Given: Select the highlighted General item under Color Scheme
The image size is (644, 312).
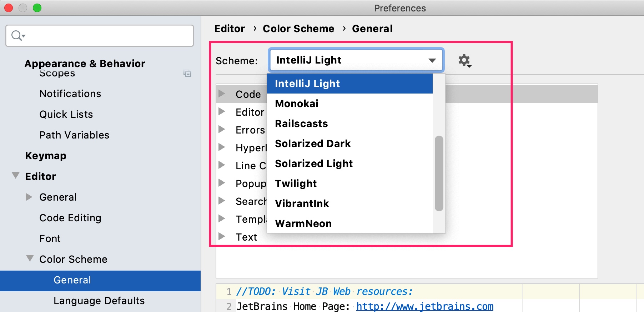Looking at the screenshot, I should (100, 281).
